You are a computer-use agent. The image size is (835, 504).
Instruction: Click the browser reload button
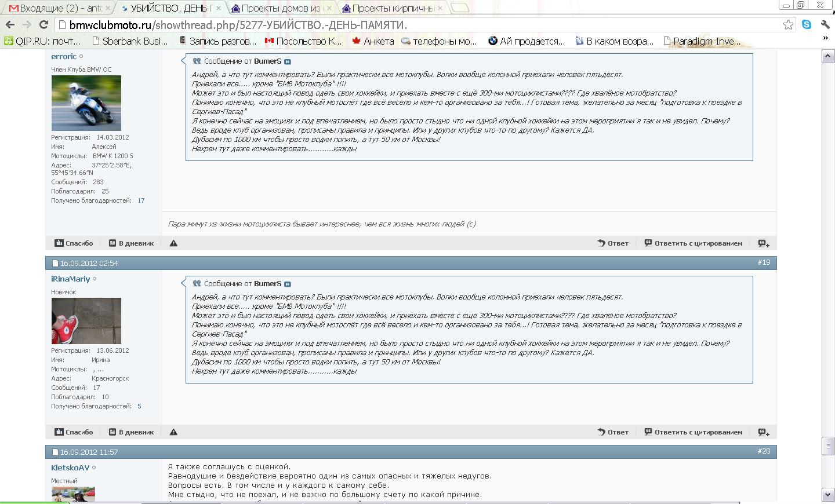coord(43,24)
